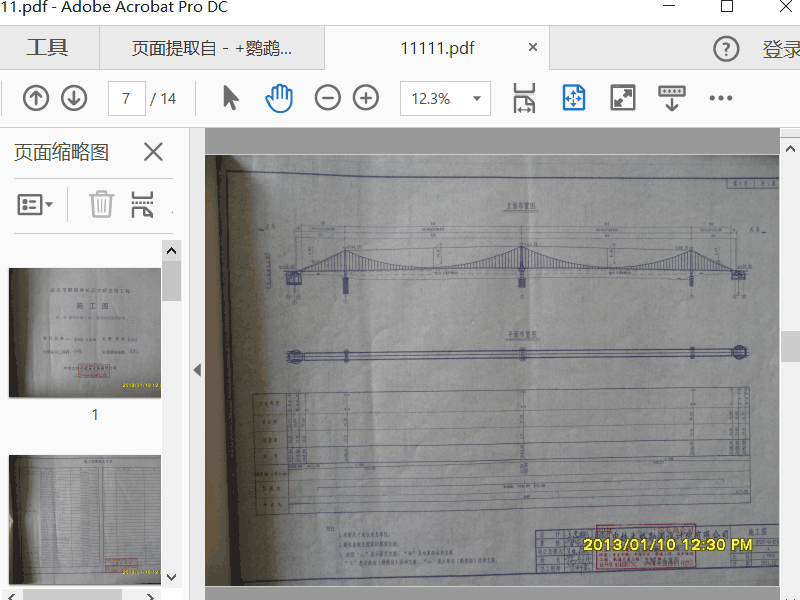Go to previous page with up arrow
Screen dimensions: 800x600
36,98
